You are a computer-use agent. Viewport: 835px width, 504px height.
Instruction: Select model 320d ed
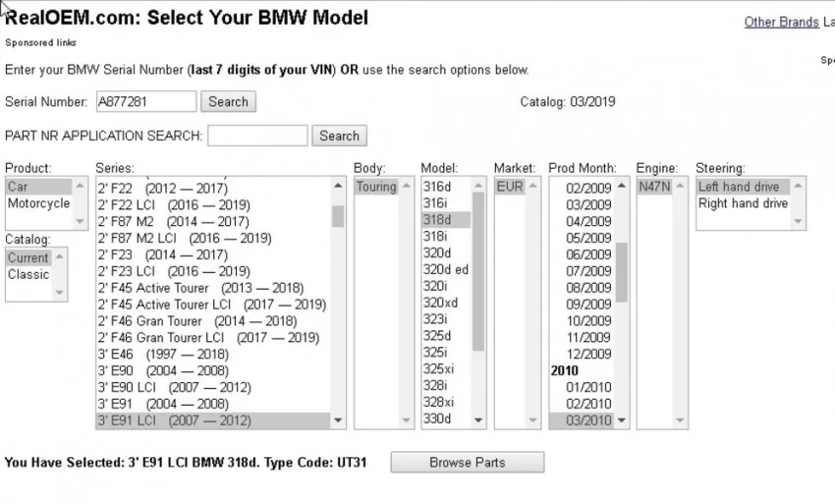click(446, 269)
